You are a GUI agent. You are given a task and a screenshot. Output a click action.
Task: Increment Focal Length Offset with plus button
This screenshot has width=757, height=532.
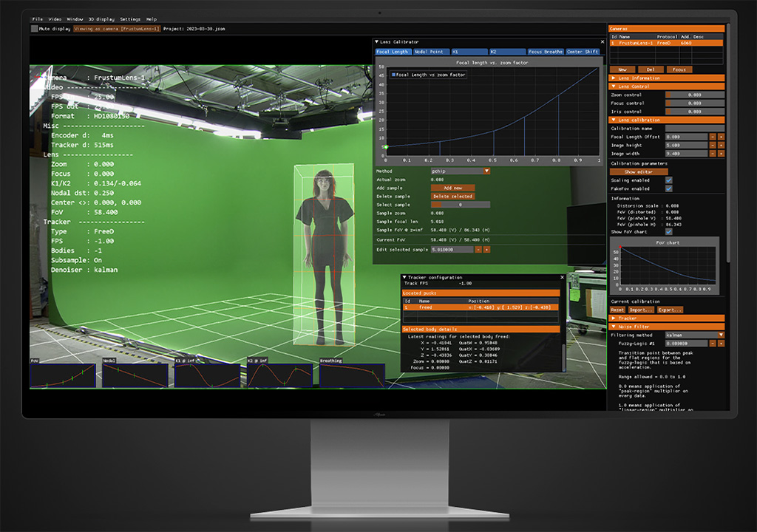tap(721, 137)
